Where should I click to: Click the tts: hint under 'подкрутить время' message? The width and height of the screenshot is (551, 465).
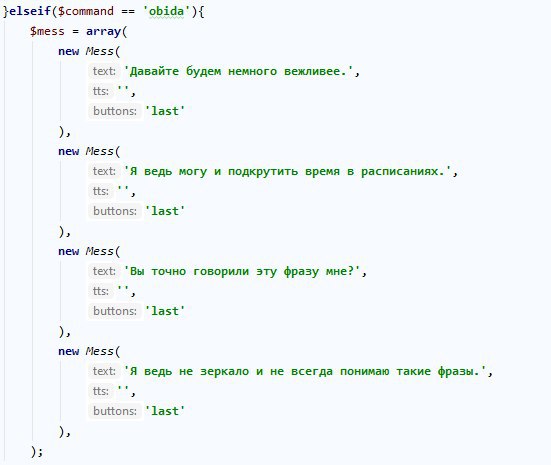click(101, 192)
